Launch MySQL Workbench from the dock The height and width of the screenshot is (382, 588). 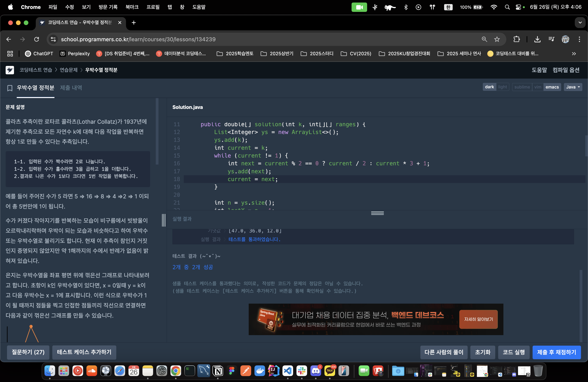click(x=204, y=371)
